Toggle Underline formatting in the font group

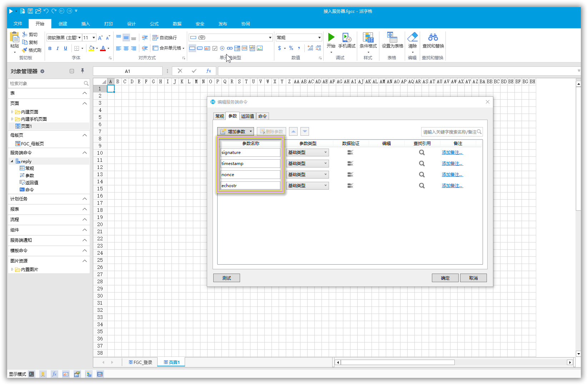coord(65,48)
